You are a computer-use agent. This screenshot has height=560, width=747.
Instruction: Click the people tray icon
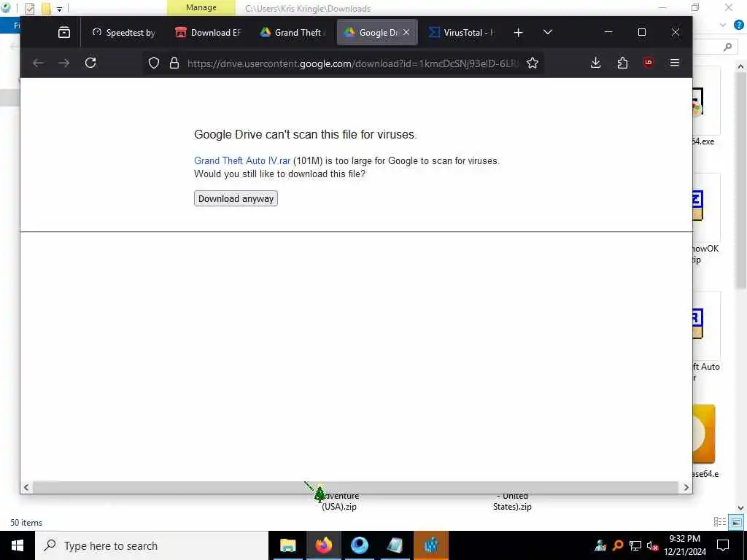point(600,545)
